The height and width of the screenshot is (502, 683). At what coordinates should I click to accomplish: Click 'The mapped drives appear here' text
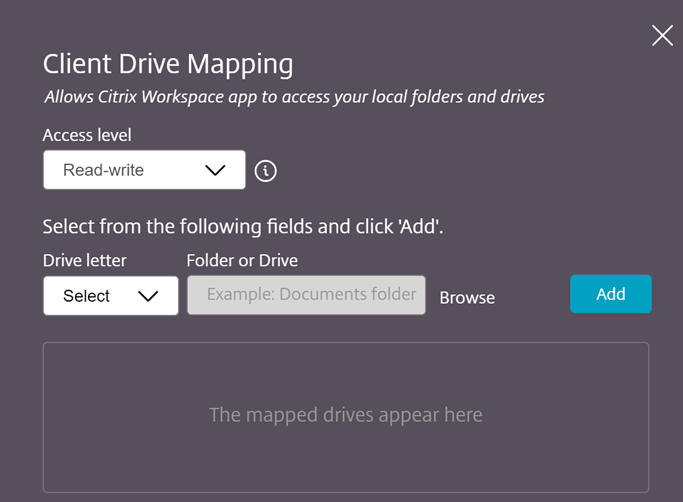click(346, 414)
